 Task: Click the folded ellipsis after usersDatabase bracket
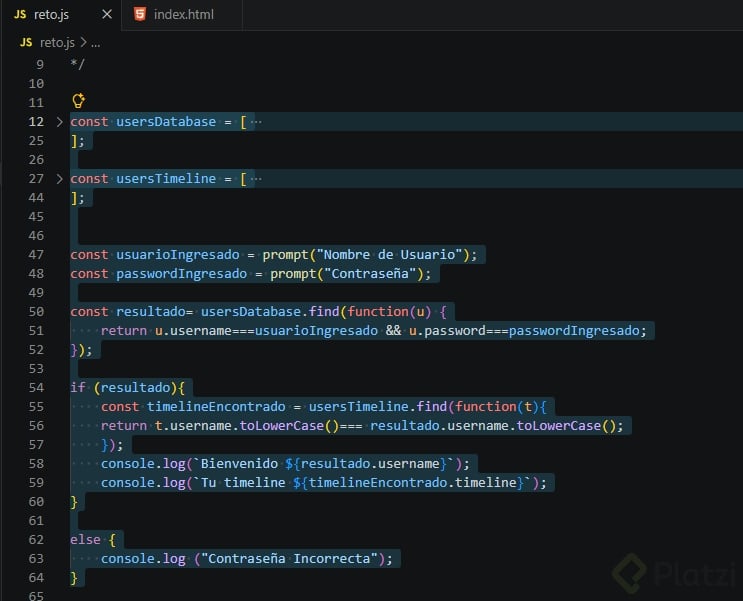[x=256, y=122]
